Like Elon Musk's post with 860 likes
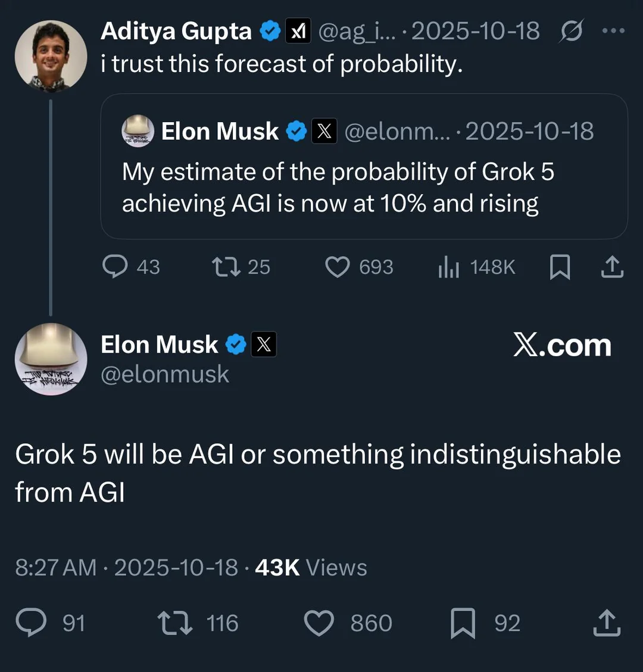Image resolution: width=643 pixels, height=672 pixels. click(319, 623)
